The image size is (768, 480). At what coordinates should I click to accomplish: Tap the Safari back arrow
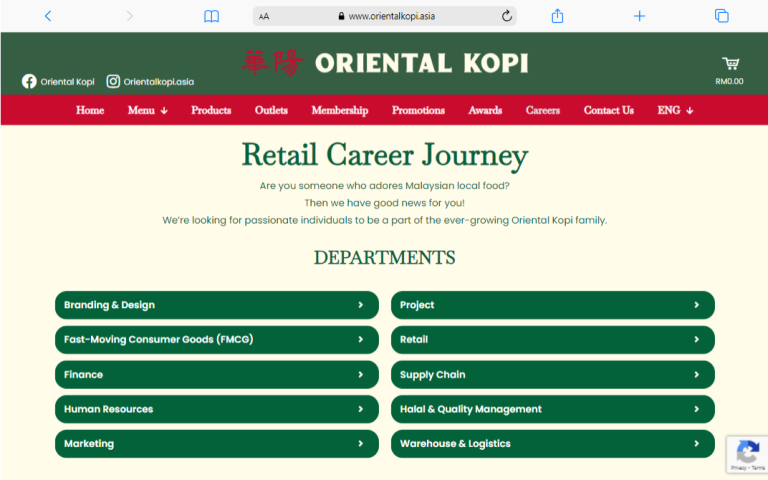tap(48, 16)
